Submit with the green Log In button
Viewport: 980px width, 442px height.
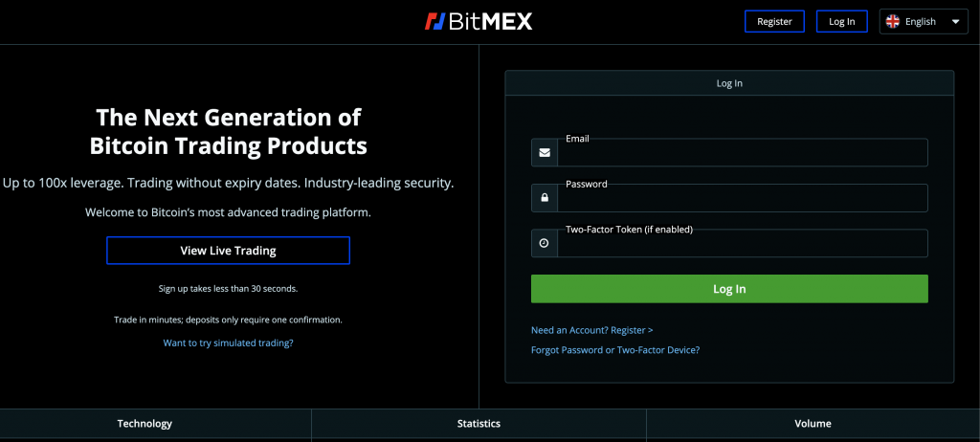coord(729,289)
